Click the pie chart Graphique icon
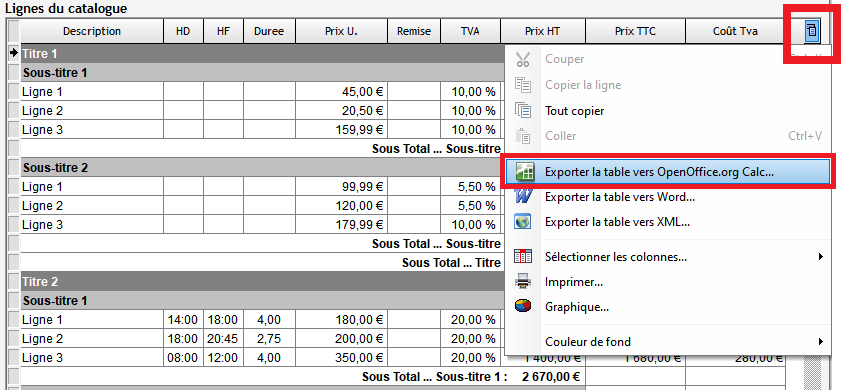The image size is (851, 390). 523,306
